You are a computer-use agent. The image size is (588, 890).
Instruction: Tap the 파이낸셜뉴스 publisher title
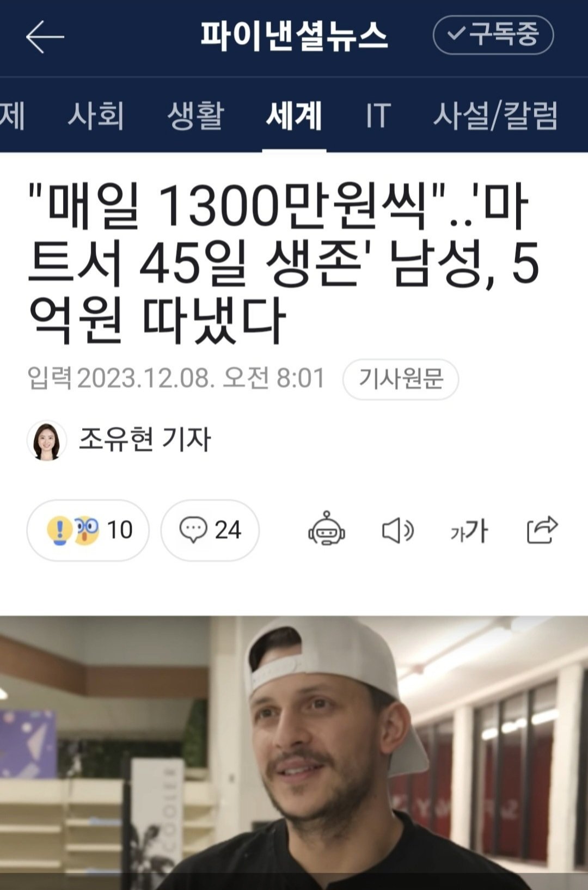coord(294,36)
